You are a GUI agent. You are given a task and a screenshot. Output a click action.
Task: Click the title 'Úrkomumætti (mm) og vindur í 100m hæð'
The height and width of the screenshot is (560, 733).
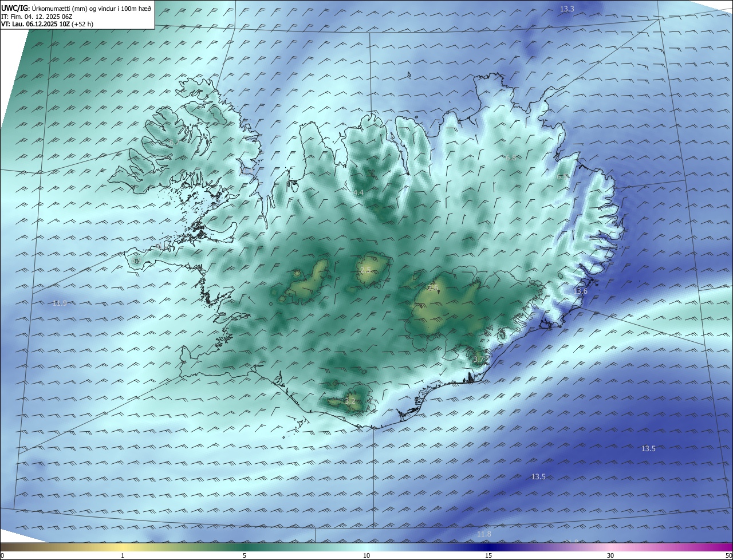92,8
